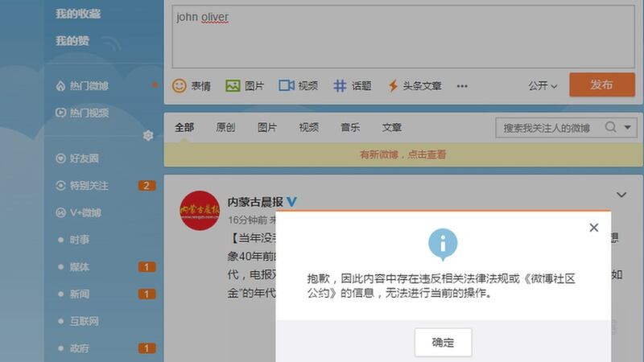644x362 pixels.
Task: Click 有新微博，点击查看 notice
Action: tap(403, 154)
